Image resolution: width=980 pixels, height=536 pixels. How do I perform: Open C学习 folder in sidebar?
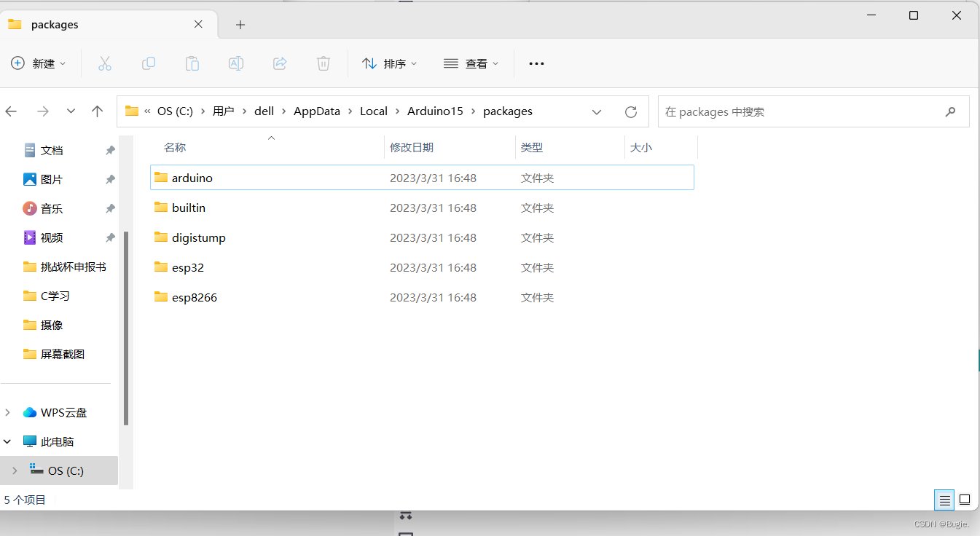(55, 296)
